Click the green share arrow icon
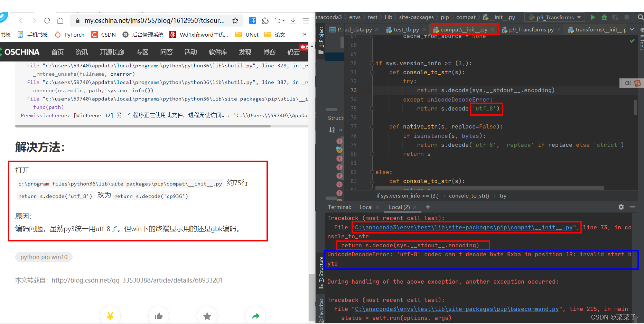Screen dimensions: 644x324 tap(255, 316)
